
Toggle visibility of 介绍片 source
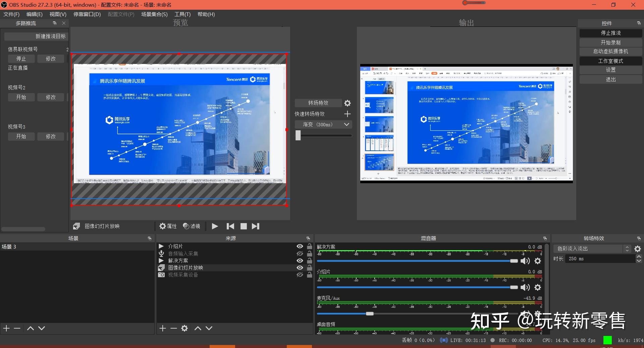tap(300, 246)
